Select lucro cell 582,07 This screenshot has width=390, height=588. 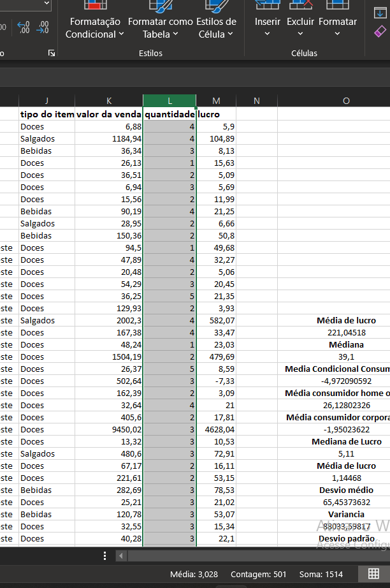tap(216, 321)
